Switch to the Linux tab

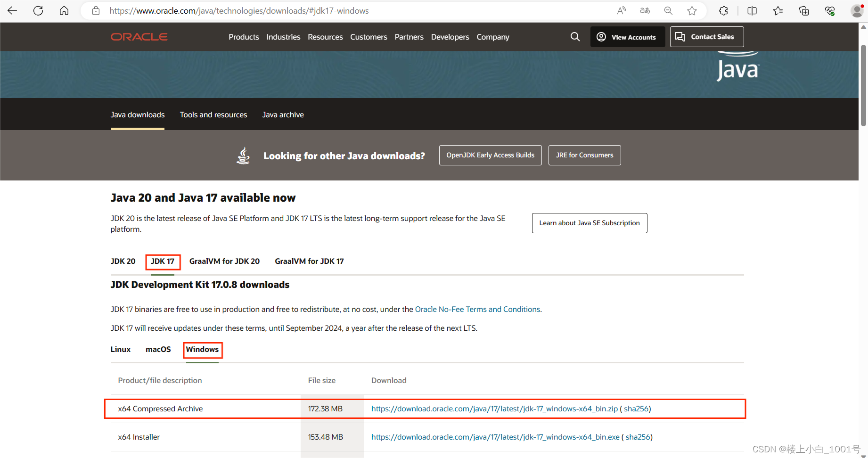tap(121, 349)
